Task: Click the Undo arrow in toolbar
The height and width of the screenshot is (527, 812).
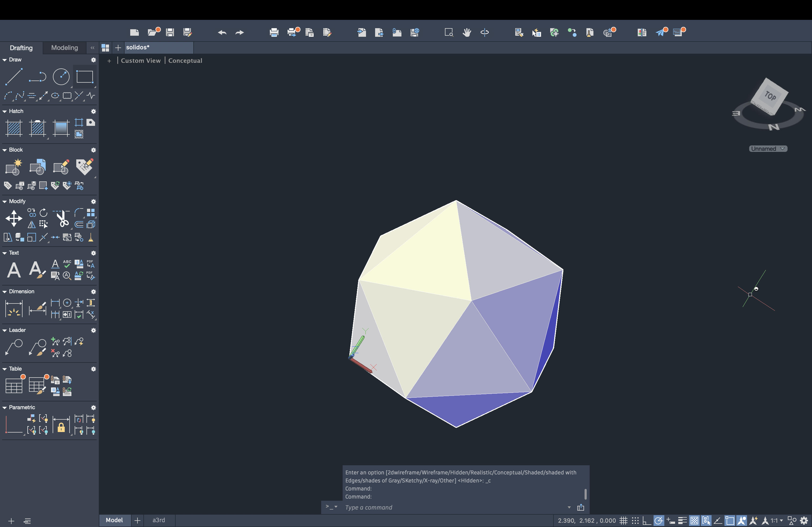Action: (222, 32)
